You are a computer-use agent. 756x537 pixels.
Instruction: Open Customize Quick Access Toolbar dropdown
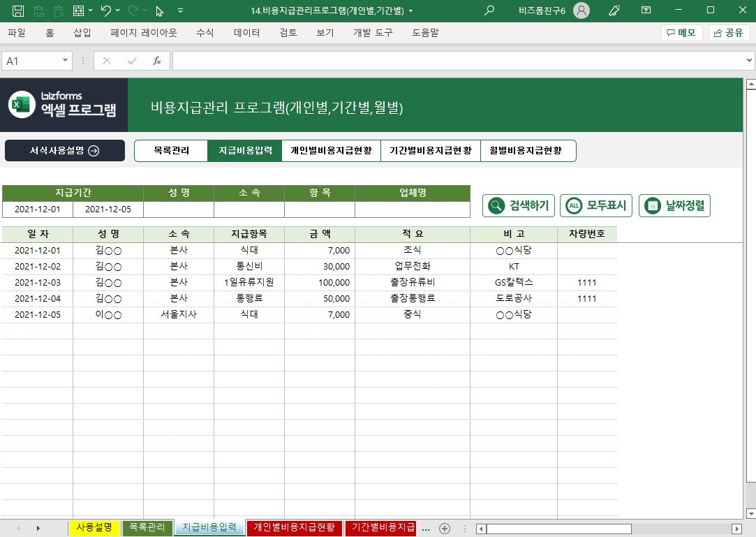point(181,10)
